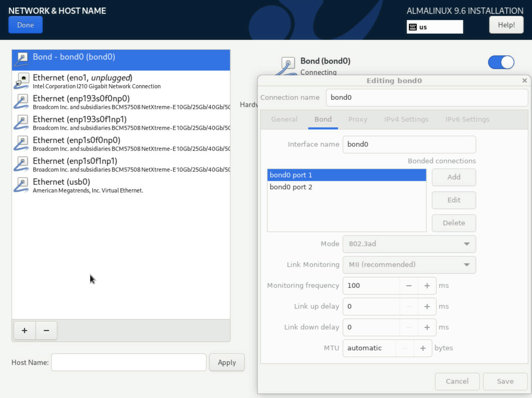Cancel editing bond0

(457, 381)
